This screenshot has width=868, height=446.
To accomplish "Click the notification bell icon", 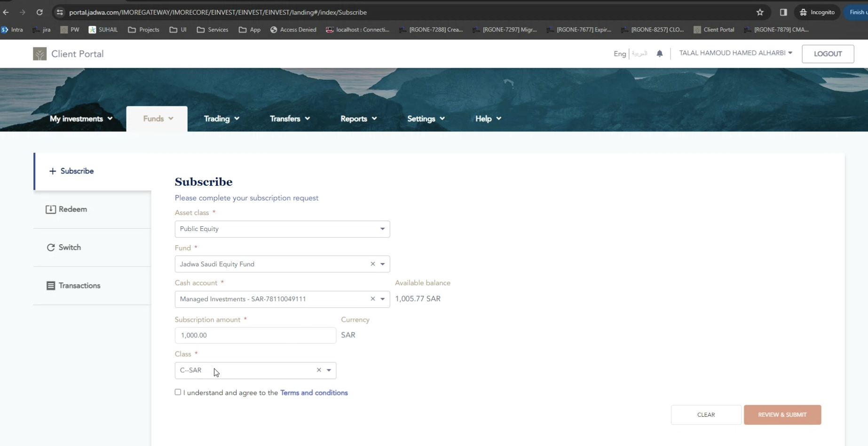I will (660, 54).
